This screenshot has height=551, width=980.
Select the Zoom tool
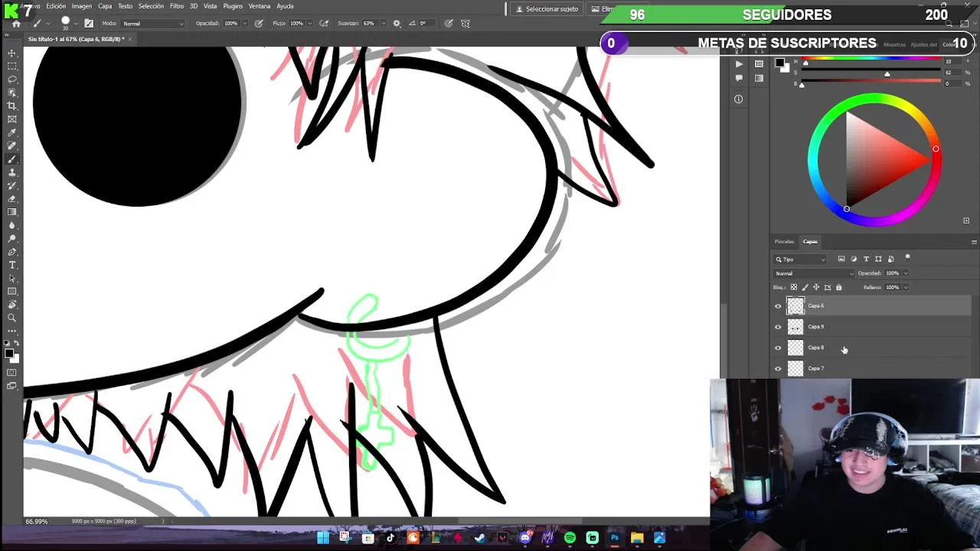click(11, 318)
